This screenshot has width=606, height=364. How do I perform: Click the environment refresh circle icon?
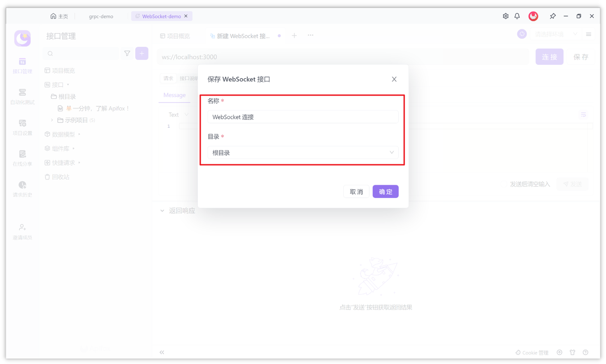pos(522,34)
